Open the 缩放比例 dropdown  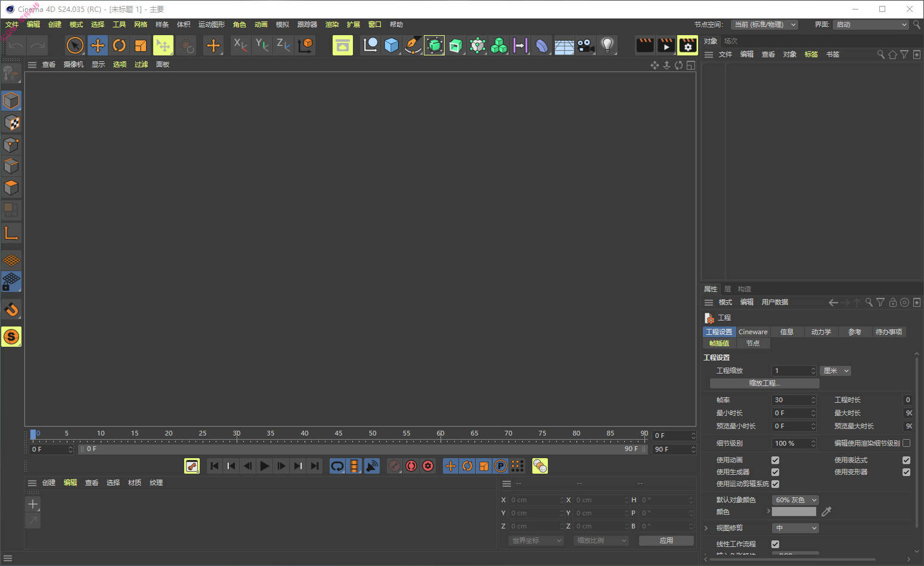tap(601, 540)
